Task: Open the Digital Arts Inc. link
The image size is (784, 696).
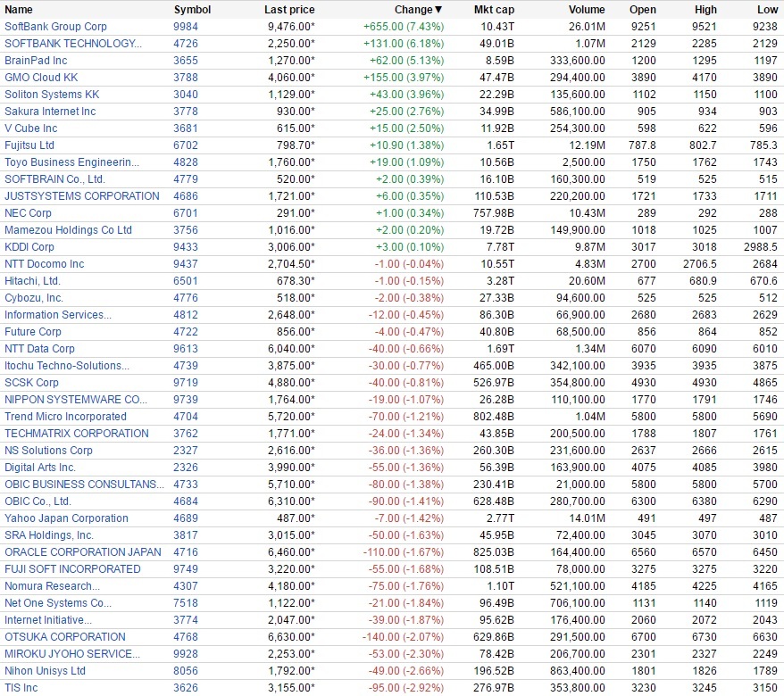Action: point(39,468)
